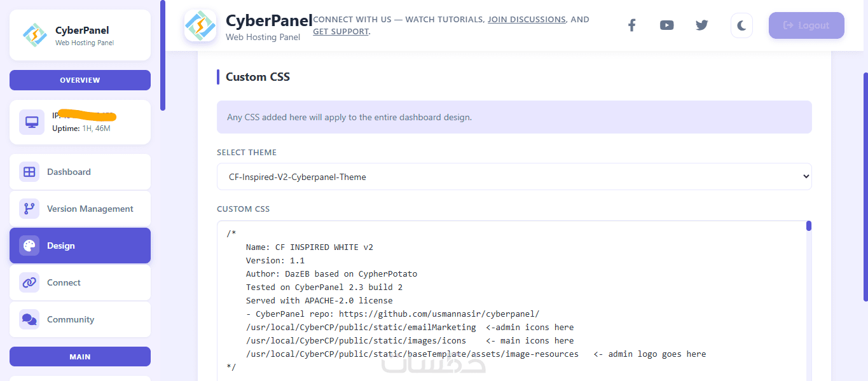The image size is (868, 381).
Task: Click the Logout button
Action: pos(806,25)
